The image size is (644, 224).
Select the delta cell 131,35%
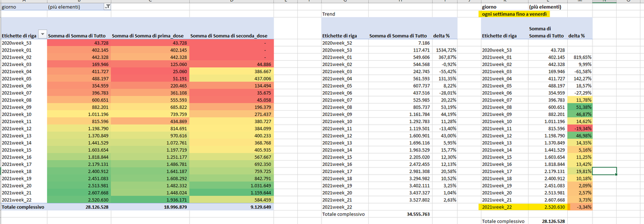pos(447,78)
